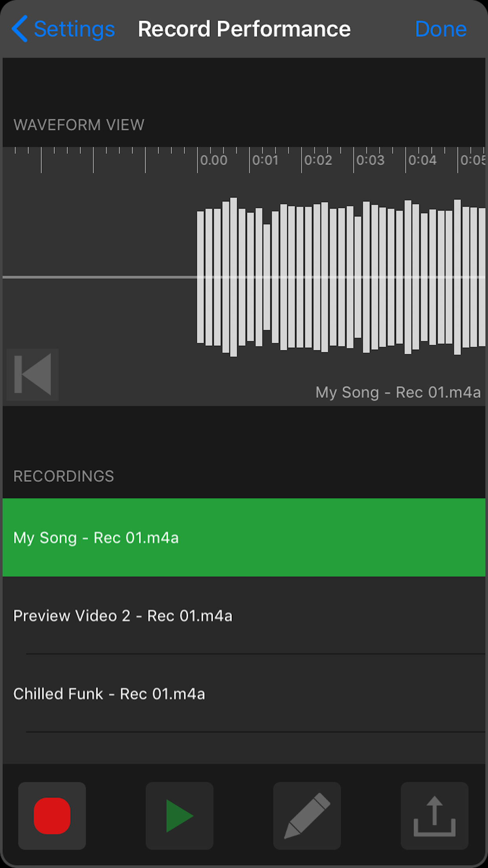This screenshot has width=488, height=868.
Task: Go back to Settings
Action: point(74,29)
